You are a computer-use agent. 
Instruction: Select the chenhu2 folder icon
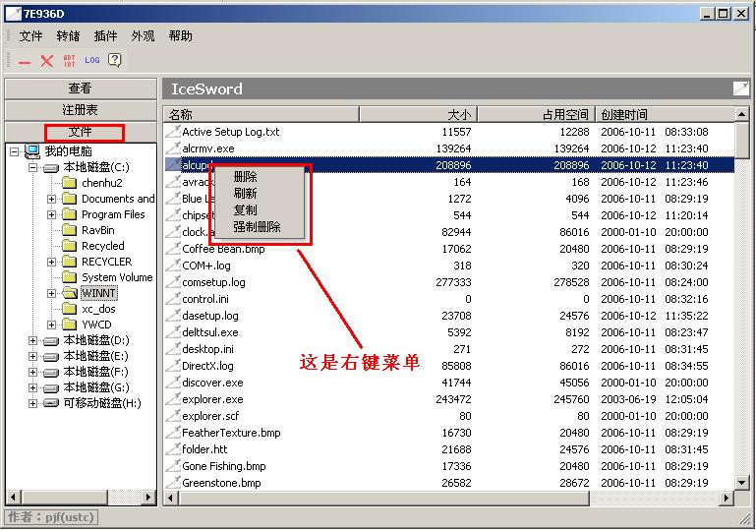point(70,183)
